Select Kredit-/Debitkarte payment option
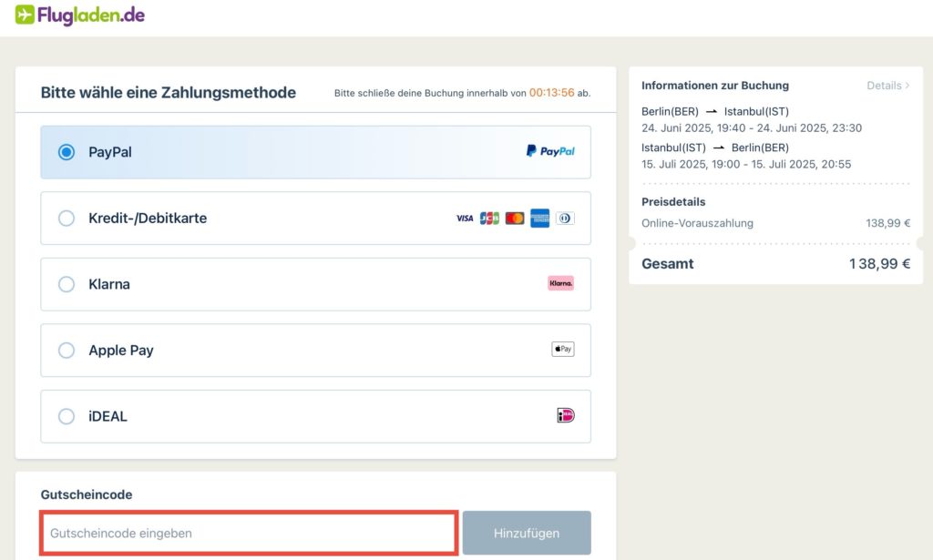Viewport: 933px width, 560px height. point(67,219)
